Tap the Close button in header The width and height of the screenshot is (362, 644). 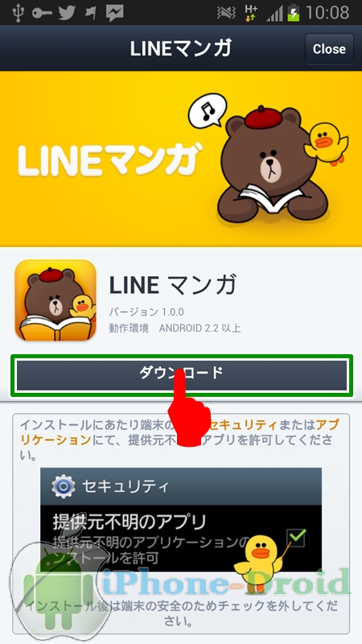click(x=329, y=49)
